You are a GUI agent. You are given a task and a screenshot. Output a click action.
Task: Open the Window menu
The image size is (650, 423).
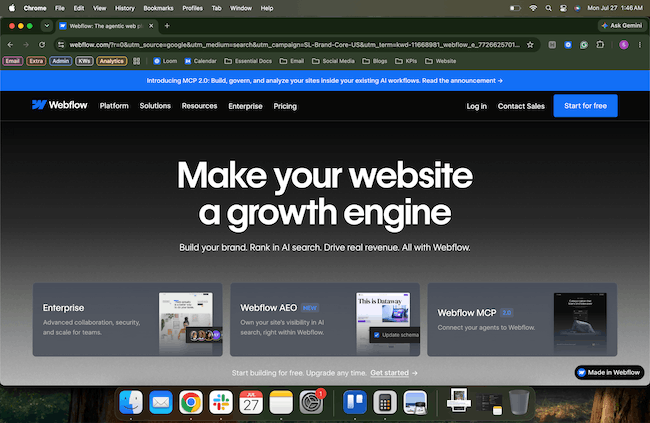[241, 8]
